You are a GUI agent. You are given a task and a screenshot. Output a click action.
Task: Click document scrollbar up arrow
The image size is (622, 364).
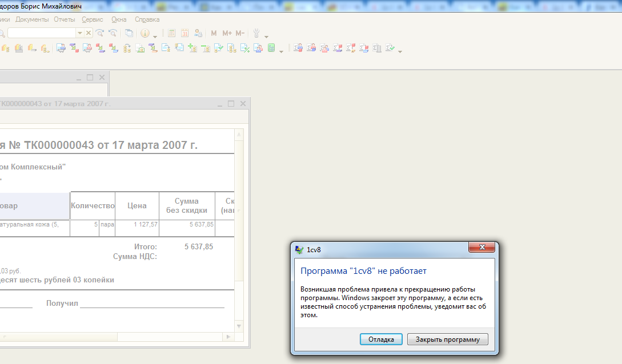click(x=239, y=135)
